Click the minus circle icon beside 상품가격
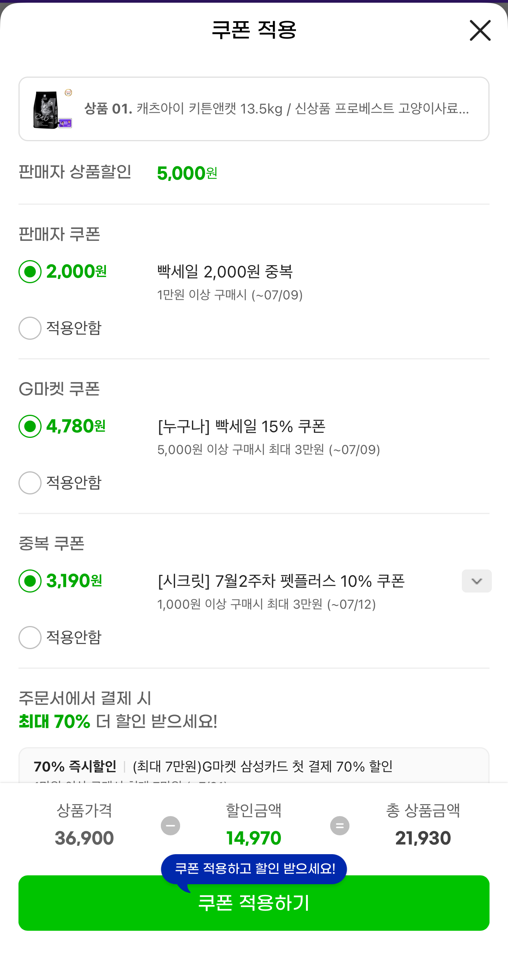This screenshot has height=980, width=508. [170, 826]
